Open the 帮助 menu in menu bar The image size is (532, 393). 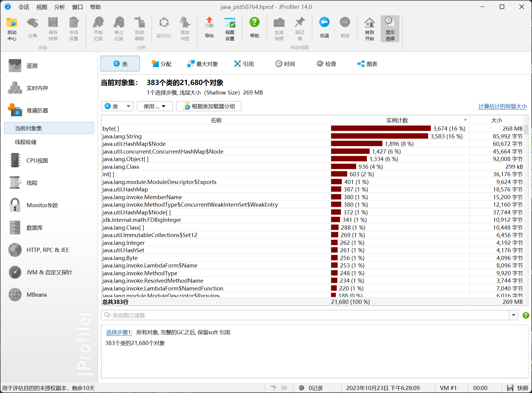[x=96, y=7]
